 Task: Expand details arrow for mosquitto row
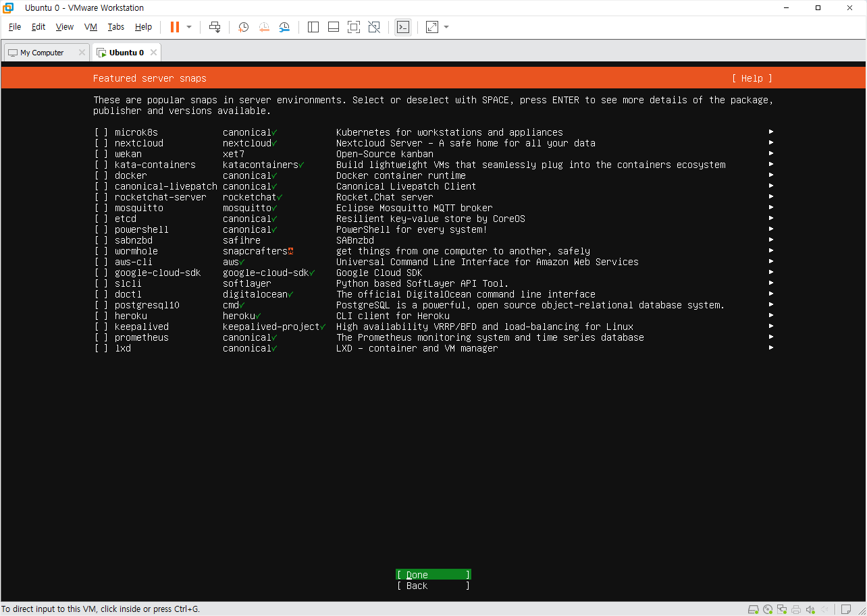771,208
